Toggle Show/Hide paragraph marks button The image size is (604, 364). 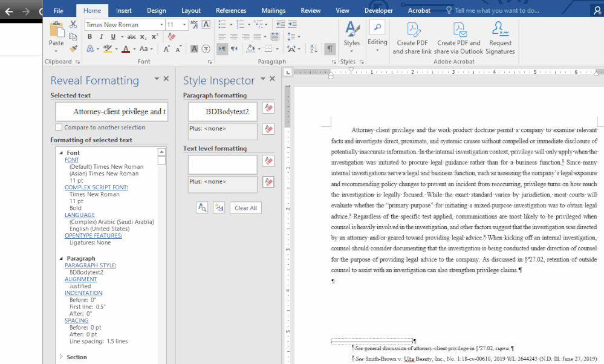(x=330, y=48)
